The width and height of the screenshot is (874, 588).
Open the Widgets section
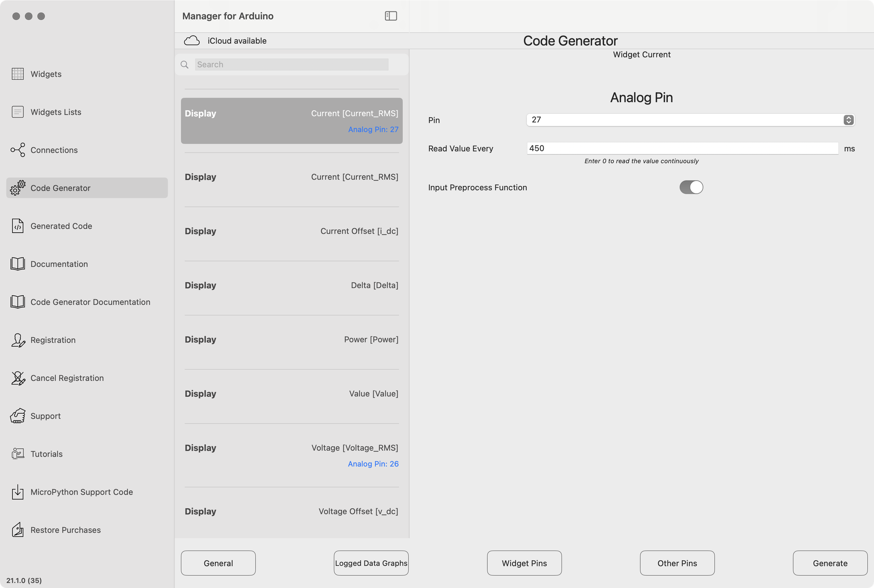click(46, 74)
